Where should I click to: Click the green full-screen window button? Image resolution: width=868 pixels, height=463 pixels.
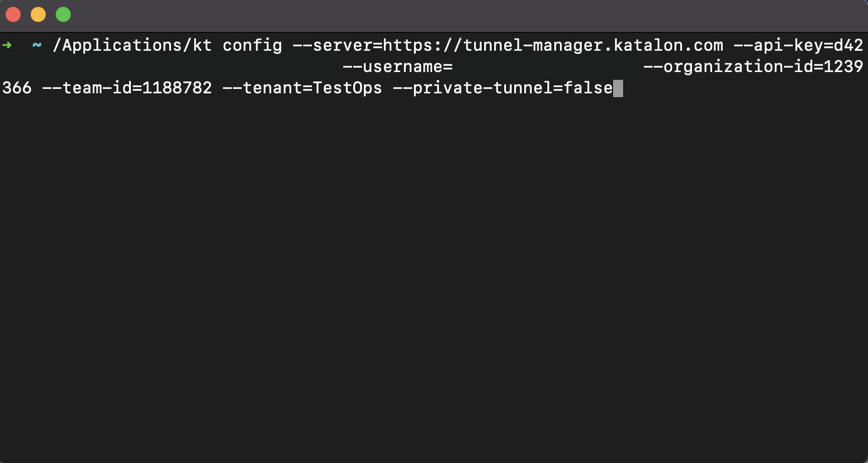click(63, 14)
